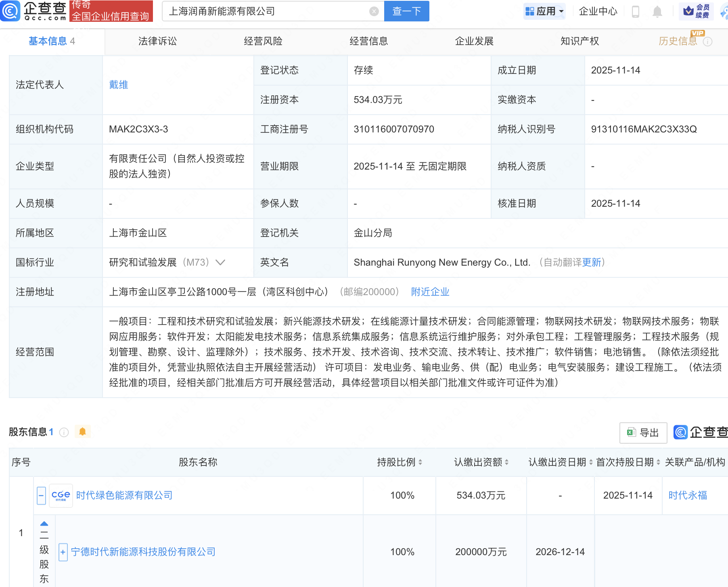Click the info icon beside 历史信息

[x=708, y=42]
